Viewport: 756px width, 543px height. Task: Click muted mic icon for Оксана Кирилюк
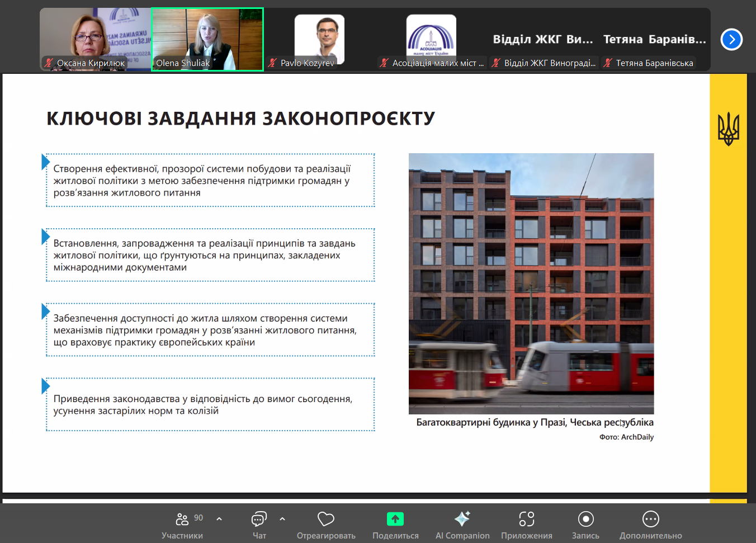click(49, 63)
